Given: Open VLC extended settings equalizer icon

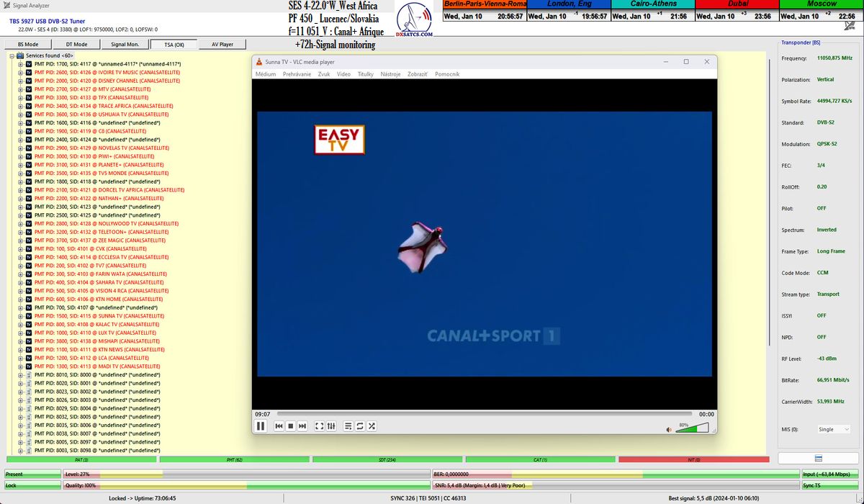Looking at the screenshot, I should pos(331,426).
